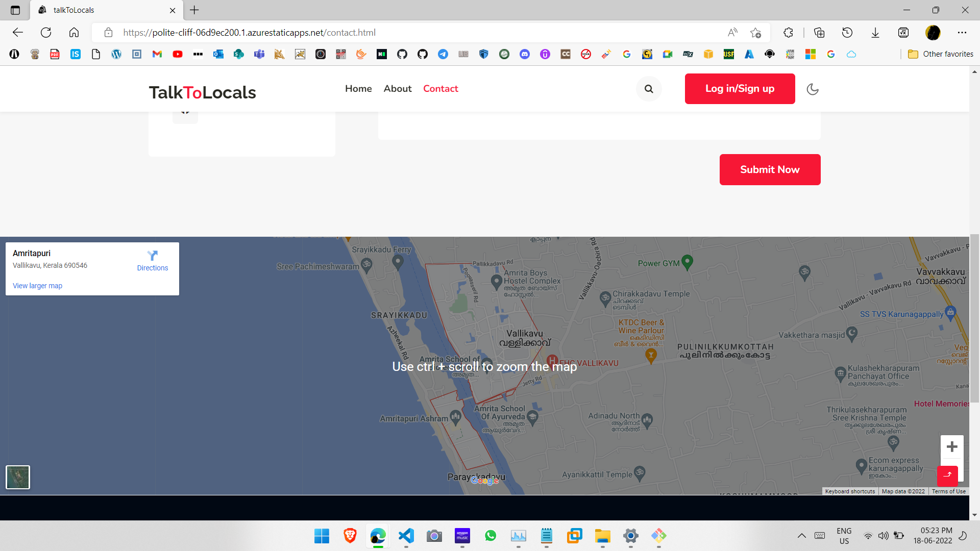
Task: Refresh the page in browser
Action: pyautogui.click(x=46, y=33)
